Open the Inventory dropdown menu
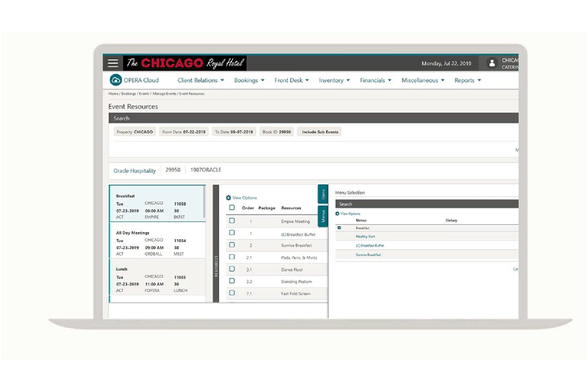This screenshot has width=588, height=392. 335,80
